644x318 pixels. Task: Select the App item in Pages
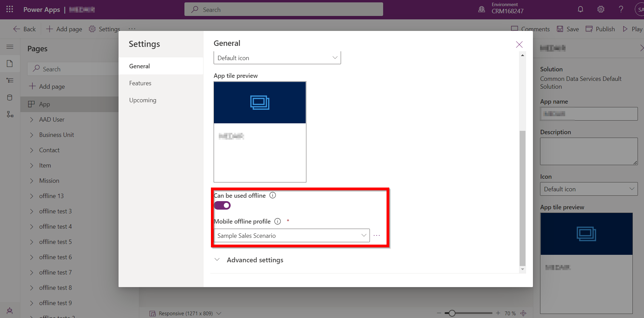click(x=70, y=104)
